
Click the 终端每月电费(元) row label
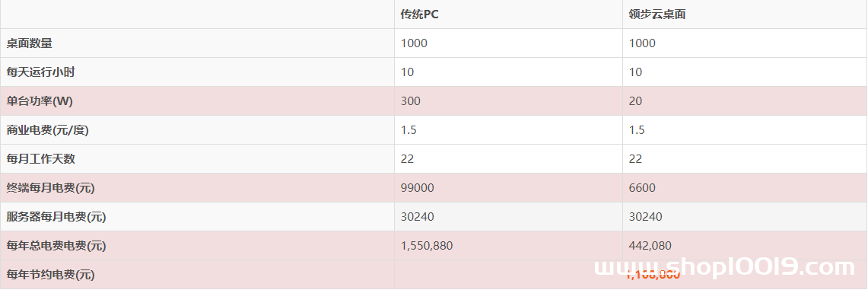coord(50,187)
